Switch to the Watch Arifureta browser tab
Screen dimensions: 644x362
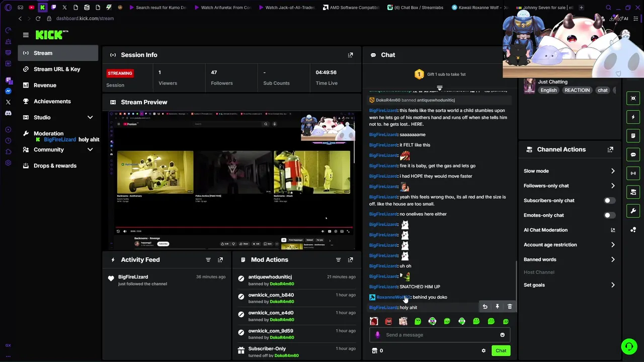click(x=222, y=8)
